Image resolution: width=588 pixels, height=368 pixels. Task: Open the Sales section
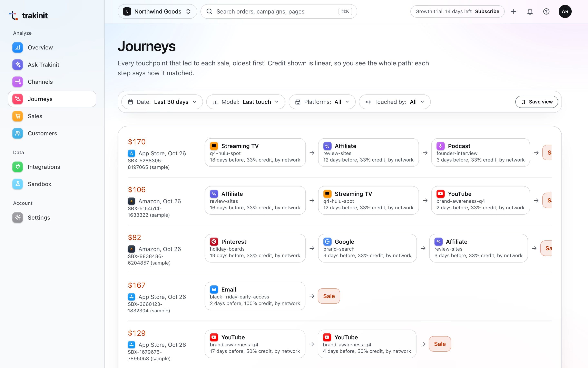click(x=52, y=116)
